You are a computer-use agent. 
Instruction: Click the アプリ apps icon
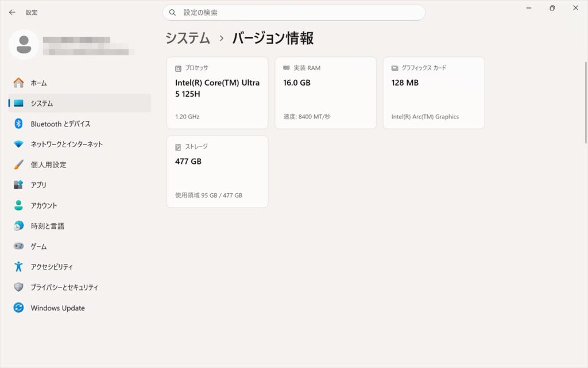18,185
